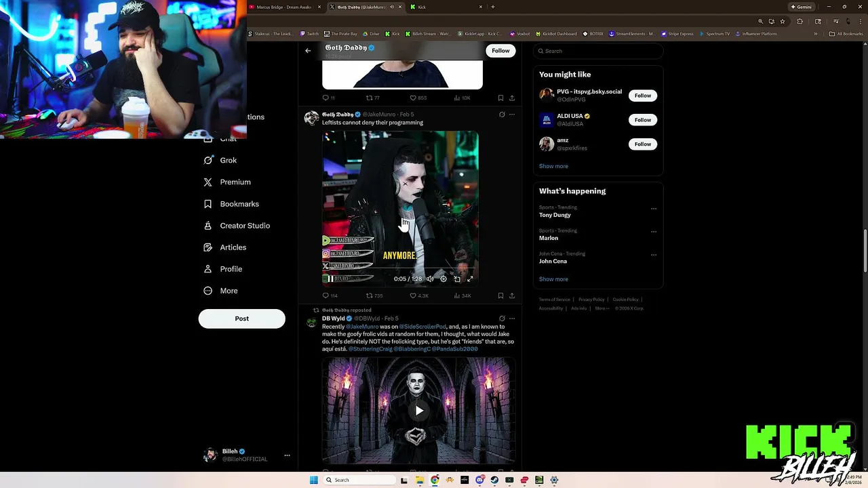The height and width of the screenshot is (488, 868).
Task: Open account options next to Billeh
Action: 287,455
